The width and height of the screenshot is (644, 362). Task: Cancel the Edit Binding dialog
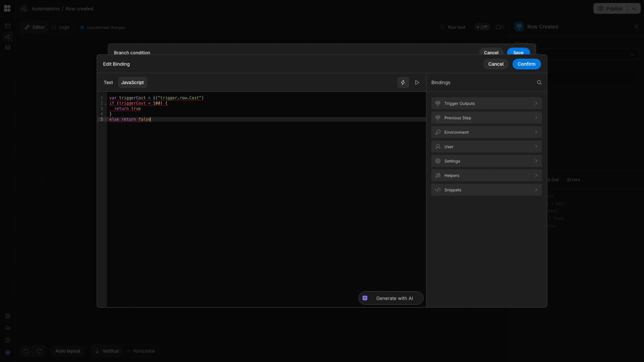tap(495, 64)
